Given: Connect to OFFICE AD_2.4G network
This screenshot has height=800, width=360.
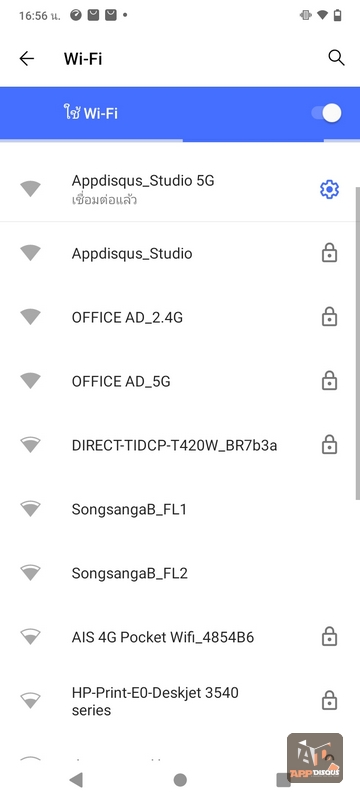Looking at the screenshot, I should point(180,317).
